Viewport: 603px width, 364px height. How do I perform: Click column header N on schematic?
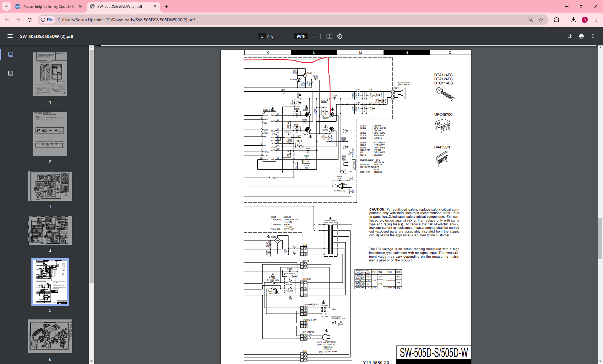407,53
